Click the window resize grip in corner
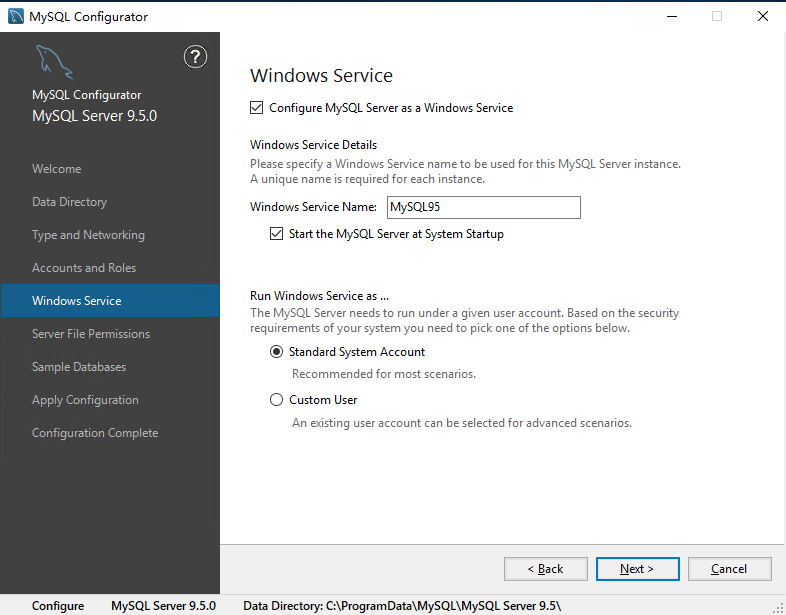Image resolution: width=786 pixels, height=615 pixels. coord(778,607)
